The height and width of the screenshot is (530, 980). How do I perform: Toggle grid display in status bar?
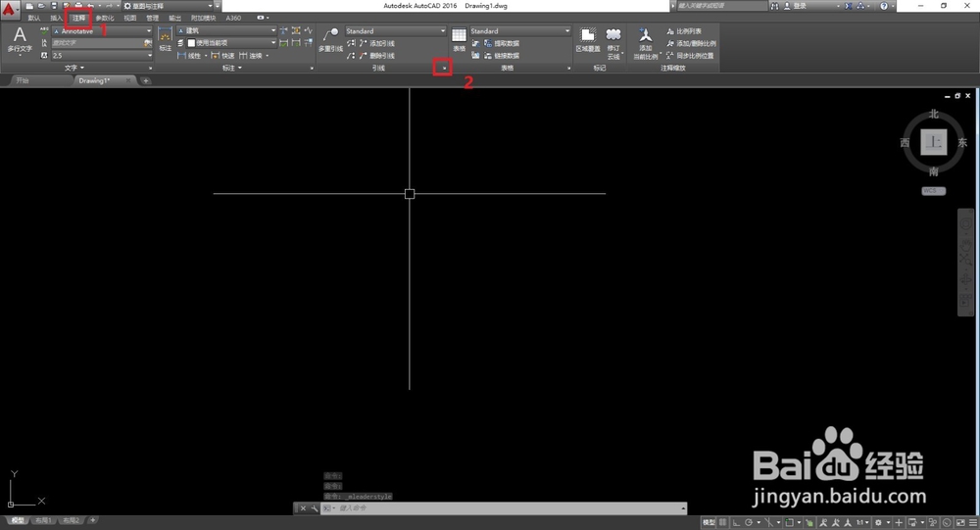tap(723, 522)
